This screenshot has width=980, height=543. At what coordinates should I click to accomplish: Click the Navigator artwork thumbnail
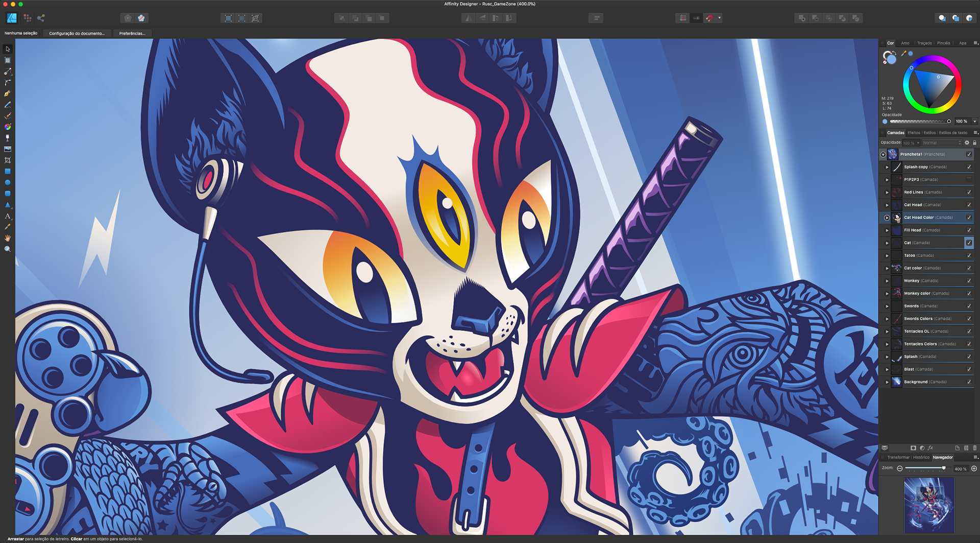[929, 505]
